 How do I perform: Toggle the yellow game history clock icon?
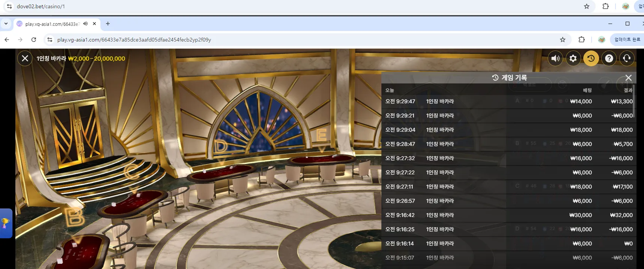(591, 58)
